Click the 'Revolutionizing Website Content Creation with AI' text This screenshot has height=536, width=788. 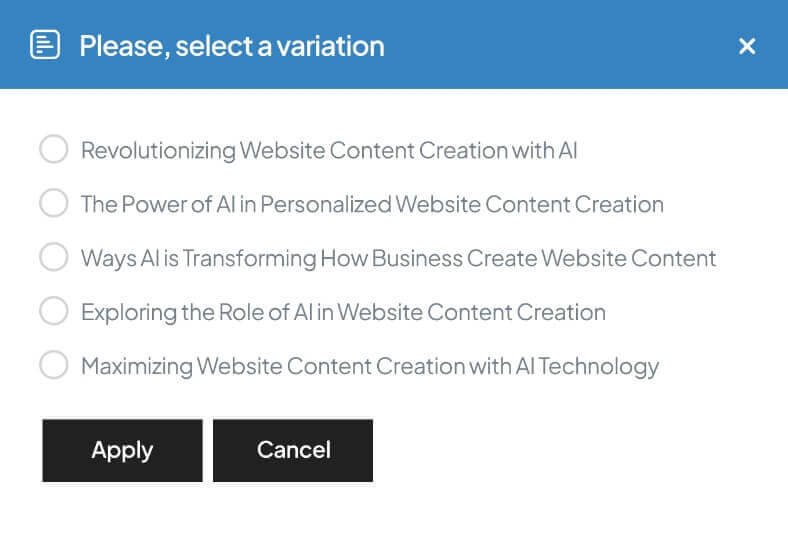pyautogui.click(x=329, y=151)
